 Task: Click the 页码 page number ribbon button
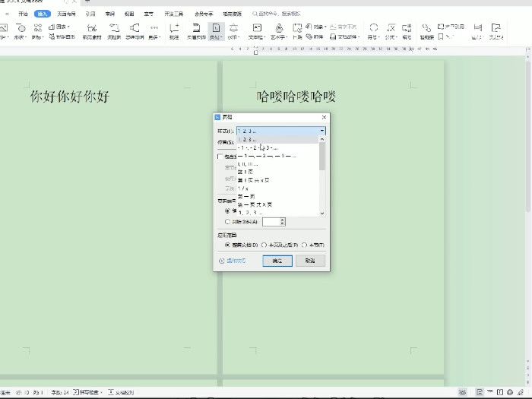(x=216, y=31)
